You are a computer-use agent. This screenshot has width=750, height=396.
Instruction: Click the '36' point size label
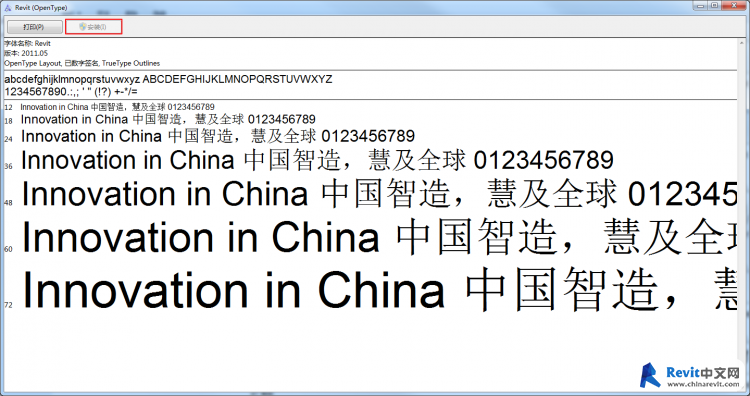(x=8, y=166)
